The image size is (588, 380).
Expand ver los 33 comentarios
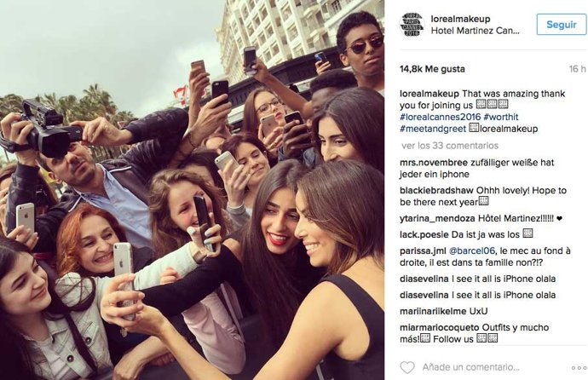point(450,146)
